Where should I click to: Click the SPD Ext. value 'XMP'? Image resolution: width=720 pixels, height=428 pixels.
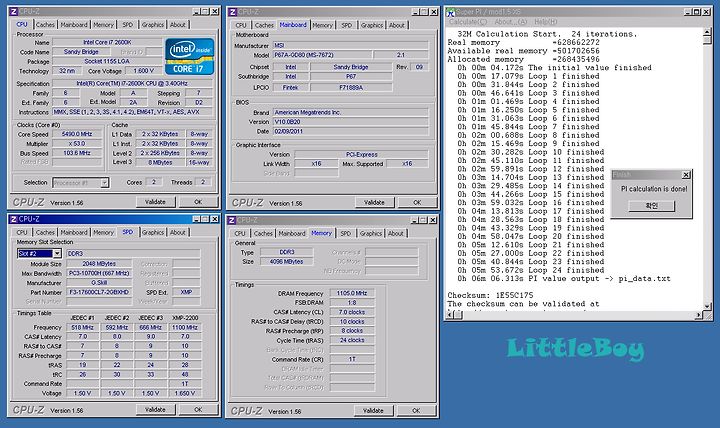[x=186, y=292]
